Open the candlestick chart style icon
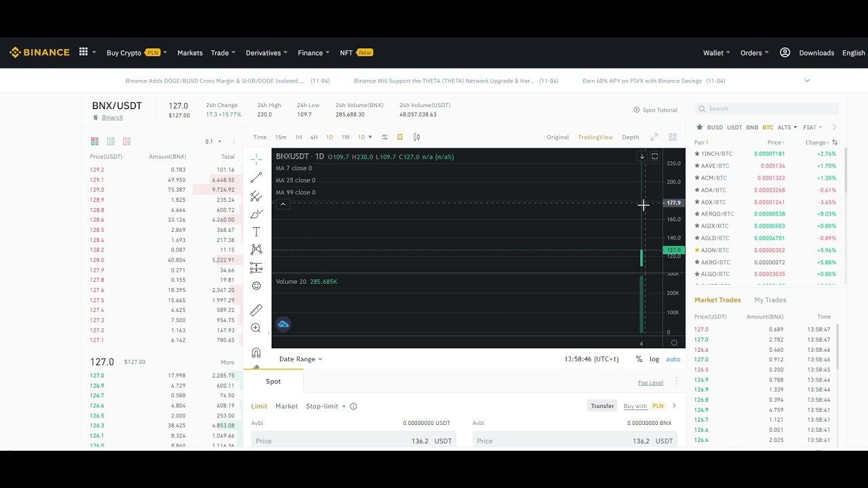868x488 pixels. tap(416, 137)
